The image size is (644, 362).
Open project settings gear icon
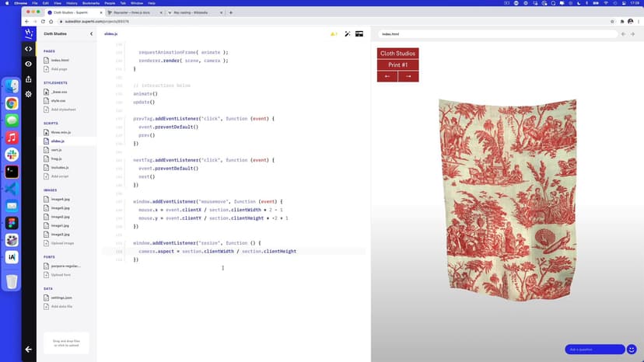[29, 94]
